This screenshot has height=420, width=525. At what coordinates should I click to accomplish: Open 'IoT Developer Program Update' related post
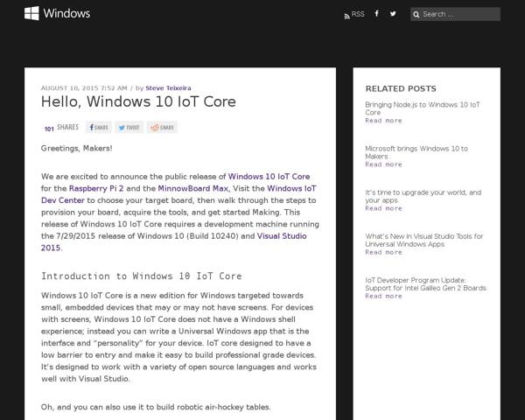pos(425,283)
